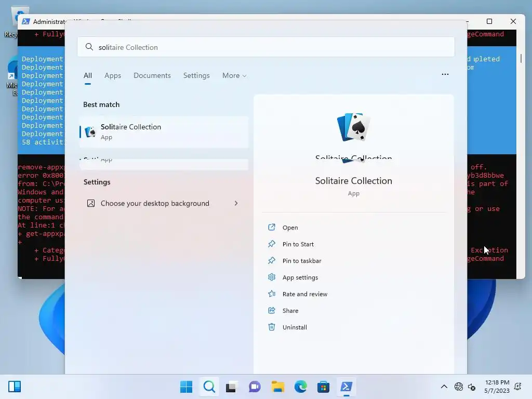Click in the search box text field
532x399 pixels.
click(x=266, y=47)
